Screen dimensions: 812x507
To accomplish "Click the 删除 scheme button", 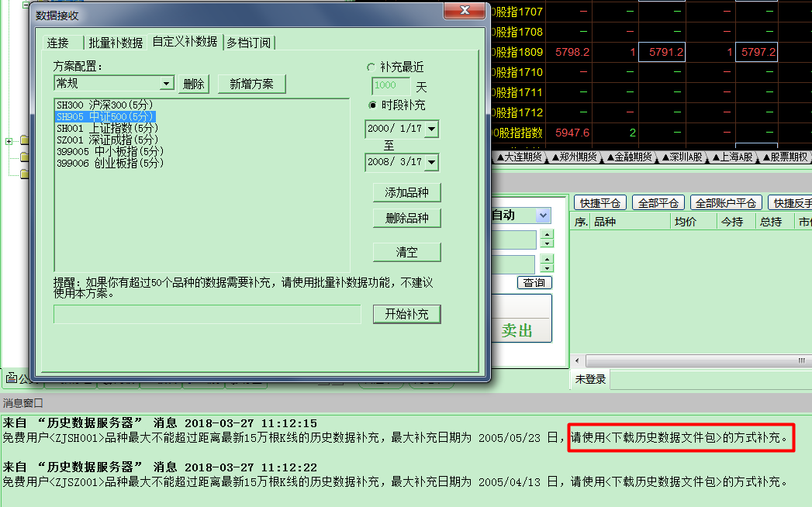I will [194, 84].
